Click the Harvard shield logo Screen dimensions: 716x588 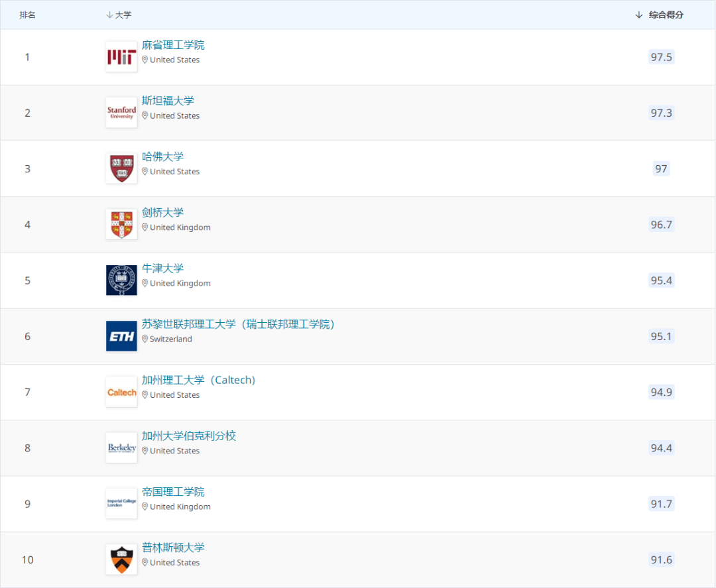click(x=121, y=168)
